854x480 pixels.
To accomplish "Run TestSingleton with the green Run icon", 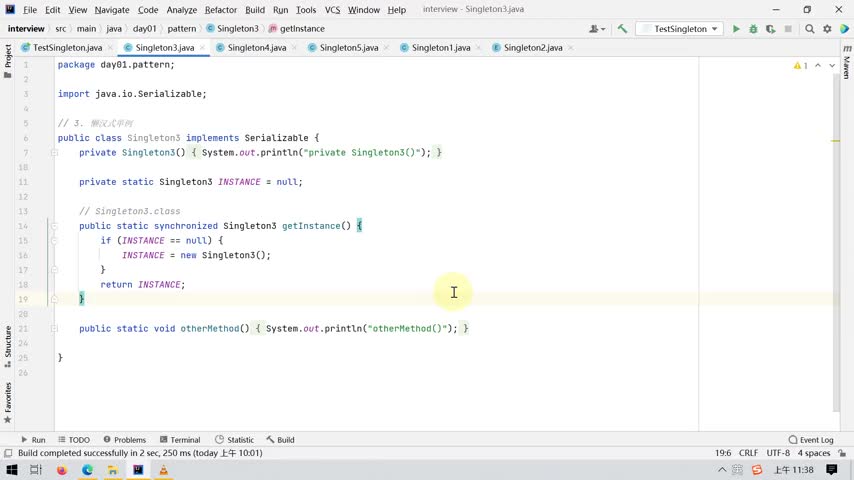I will pyautogui.click(x=736, y=29).
